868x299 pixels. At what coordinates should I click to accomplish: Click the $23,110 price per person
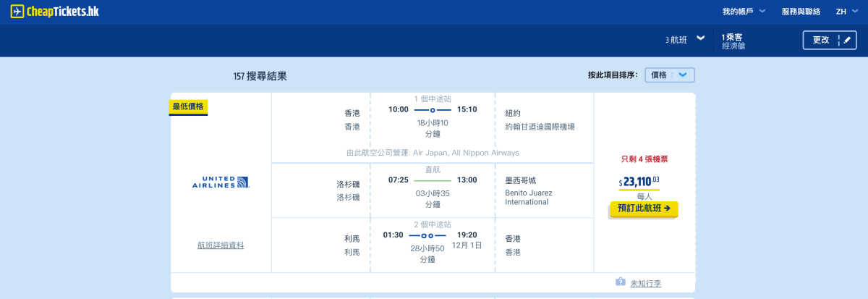point(639,182)
